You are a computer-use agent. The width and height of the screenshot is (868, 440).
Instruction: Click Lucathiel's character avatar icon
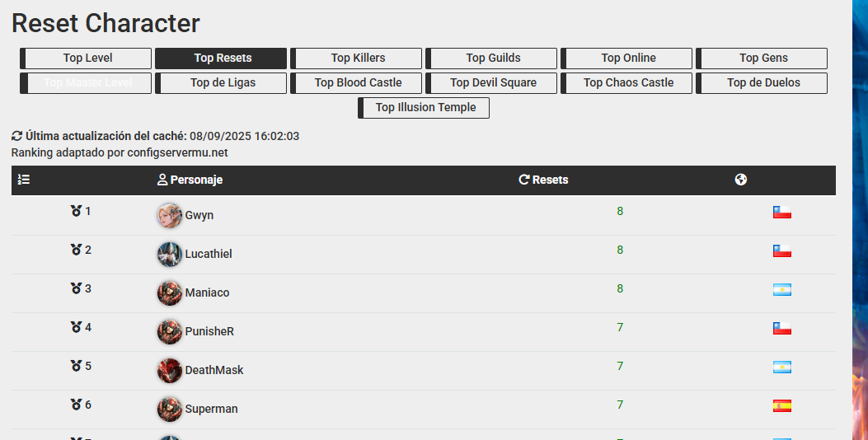pyautogui.click(x=170, y=254)
